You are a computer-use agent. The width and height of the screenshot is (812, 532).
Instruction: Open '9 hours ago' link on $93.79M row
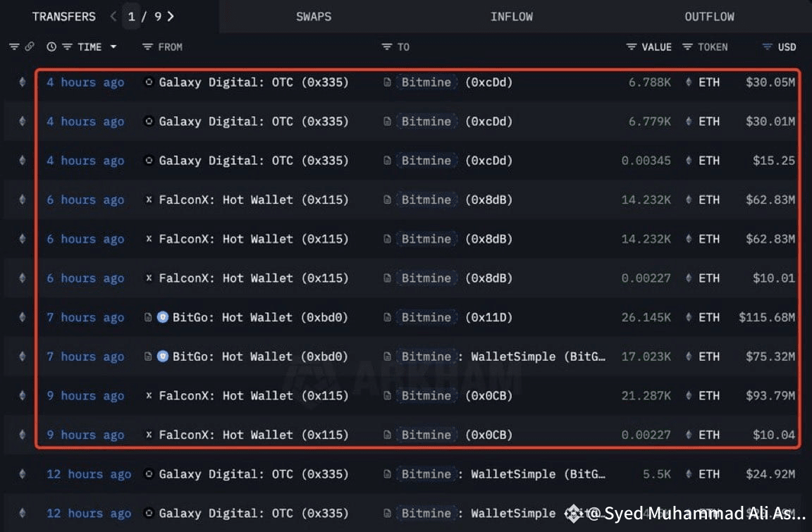pos(85,395)
